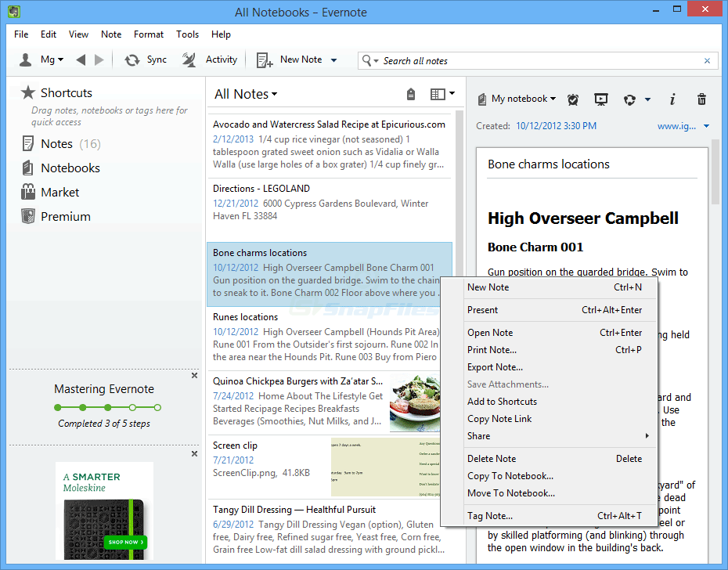Click the fourth step circle in Mastering Evernote

point(133,407)
